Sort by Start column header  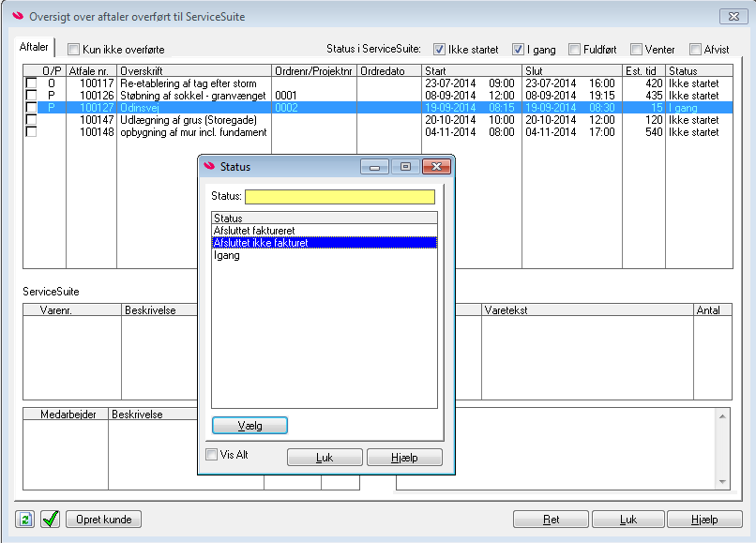pos(472,71)
